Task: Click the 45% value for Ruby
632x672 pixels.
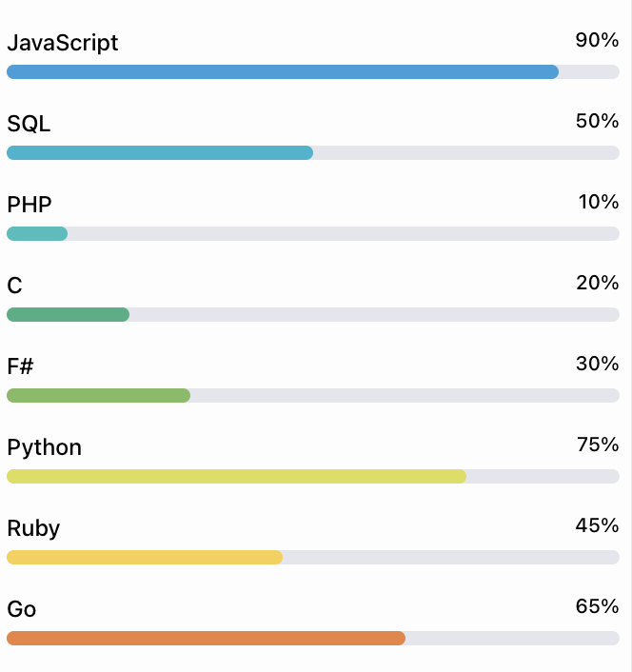Action: tap(597, 526)
